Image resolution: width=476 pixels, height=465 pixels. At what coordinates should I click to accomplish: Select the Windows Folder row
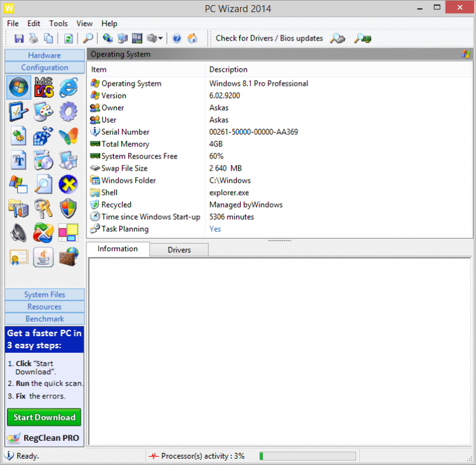(x=280, y=180)
